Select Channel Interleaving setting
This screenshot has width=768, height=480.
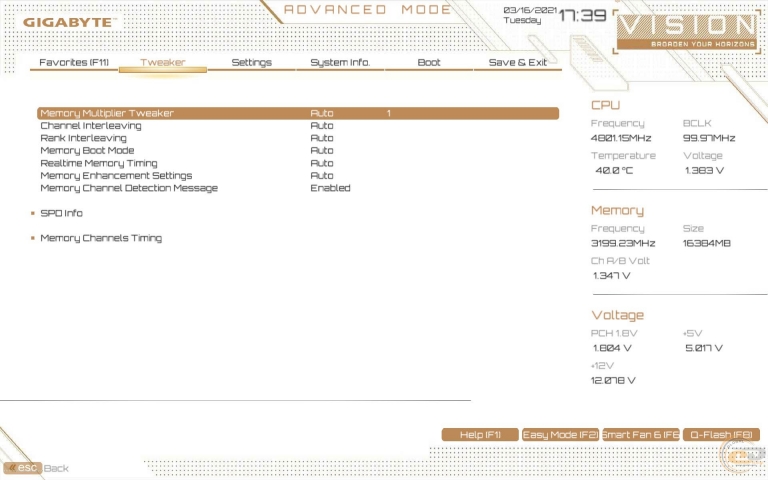pyautogui.click(x=91, y=125)
